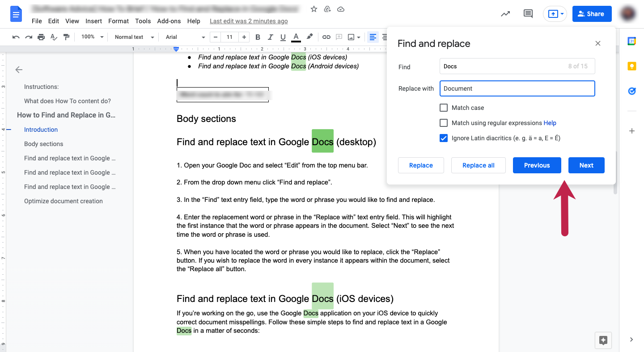Collapse the side panel with the chevron
The image size is (644, 352).
point(631,339)
